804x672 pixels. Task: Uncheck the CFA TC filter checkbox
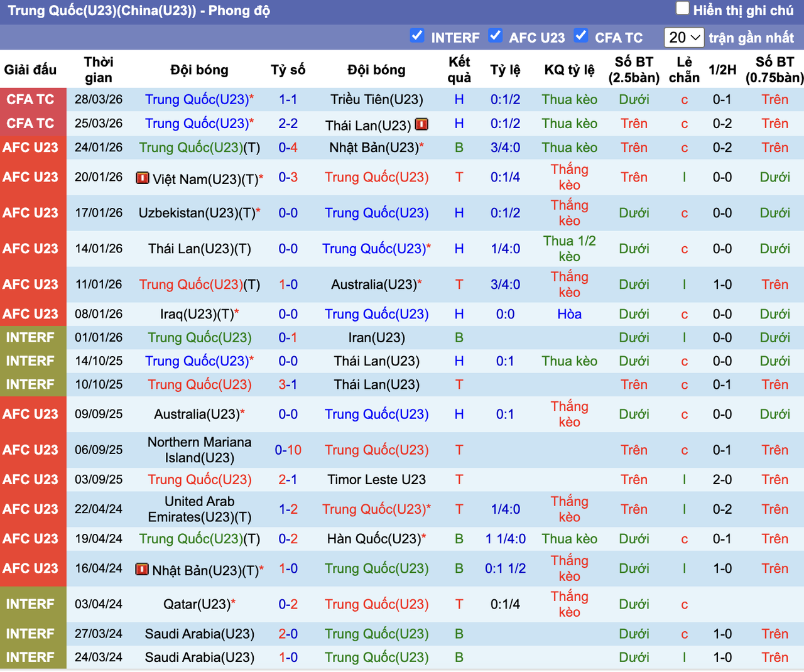coord(581,36)
